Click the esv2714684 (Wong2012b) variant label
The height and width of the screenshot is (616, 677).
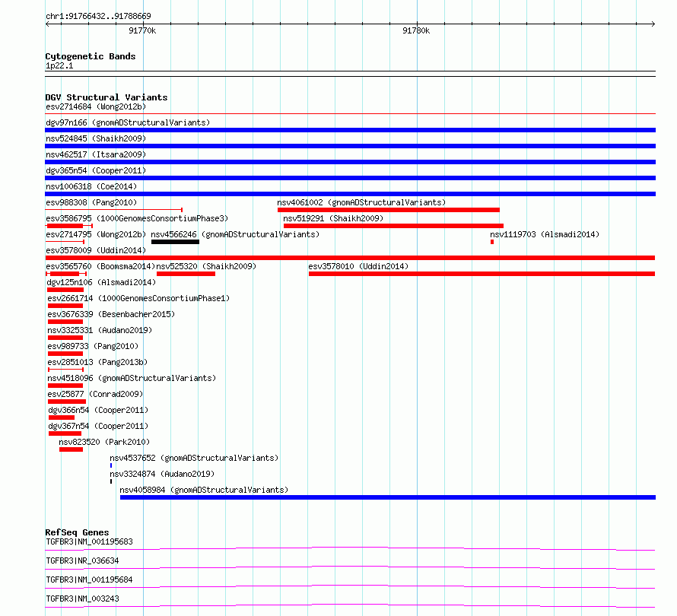coord(96,106)
